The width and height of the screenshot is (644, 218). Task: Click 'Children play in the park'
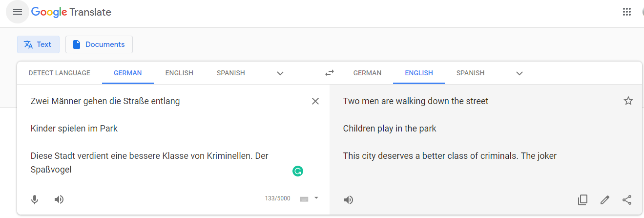390,129
